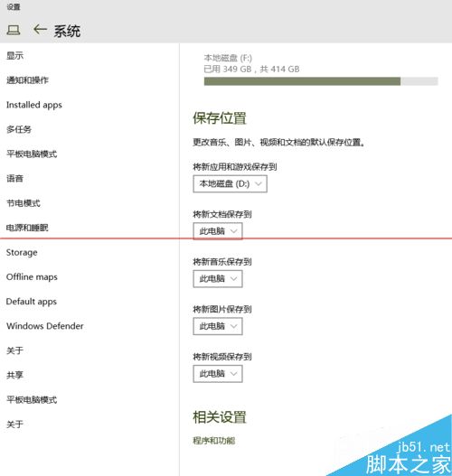Click the drive F: usage bar

321,81
